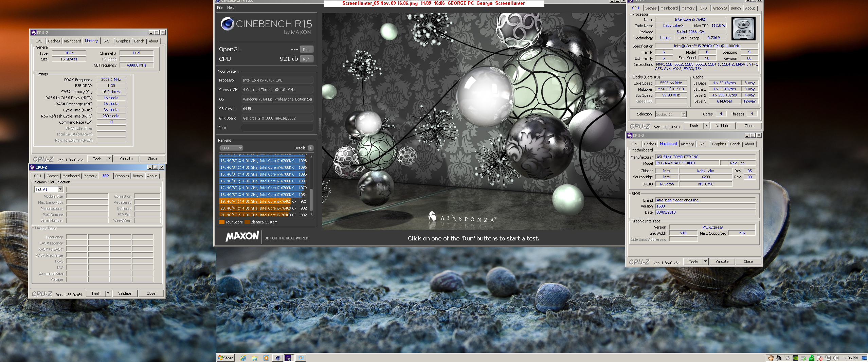
Task: Open Tools dropdown arrow in CPU-Z CPU window
Action: click(x=706, y=126)
